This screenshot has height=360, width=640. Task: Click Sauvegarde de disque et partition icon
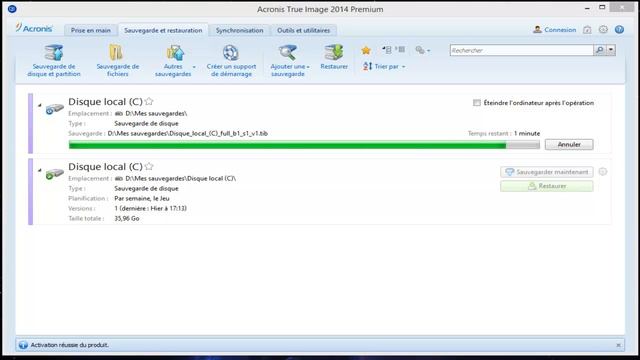point(54,53)
